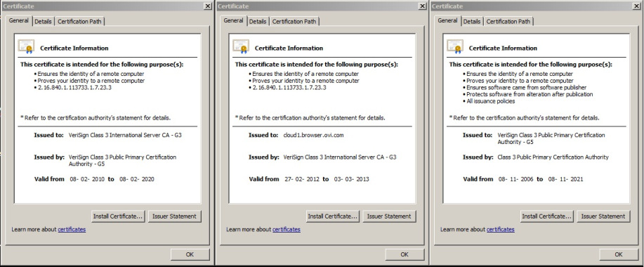Click Issuer Statement in cloud1.browser.ovi.com dialog
Viewport: 644px width, 267px height.
coord(389,216)
